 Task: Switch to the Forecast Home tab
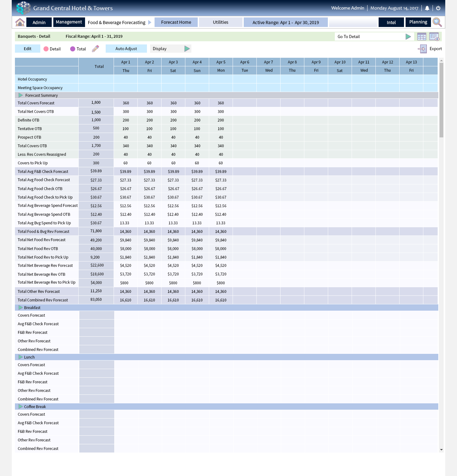[x=176, y=22]
